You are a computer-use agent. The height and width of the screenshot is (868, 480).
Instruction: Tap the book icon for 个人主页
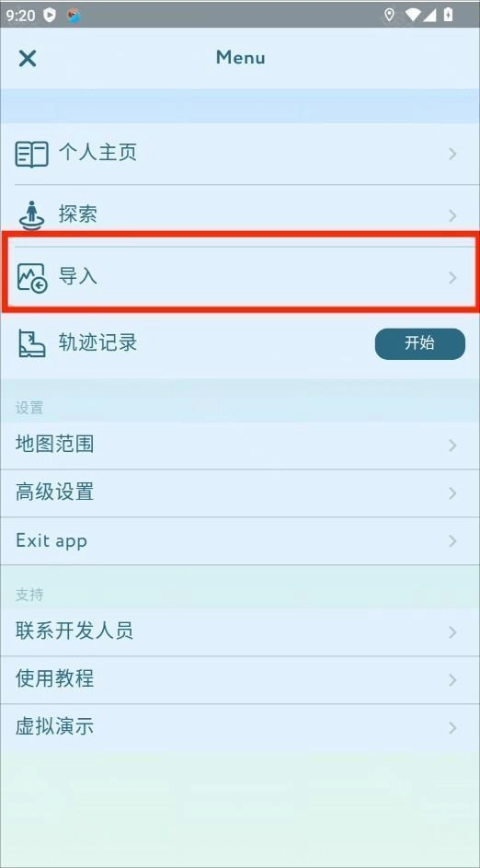31,154
